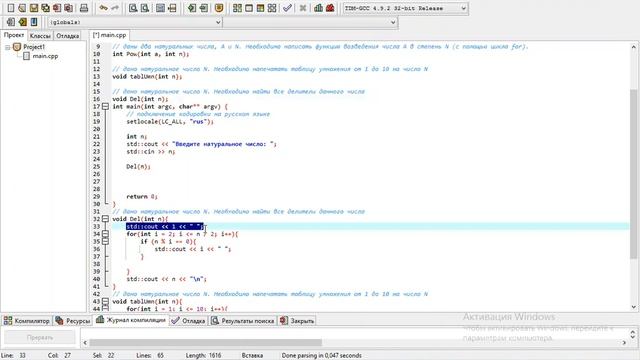Image resolution: width=640 pixels, height=360 pixels.
Task: Click the compile log scroll-left arrow
Action: pyautogui.click(x=85, y=342)
